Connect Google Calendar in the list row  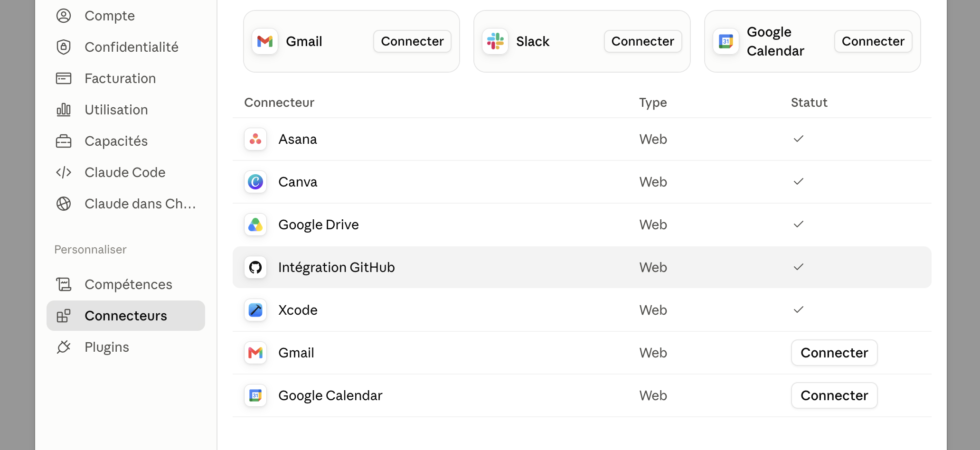[834, 396]
